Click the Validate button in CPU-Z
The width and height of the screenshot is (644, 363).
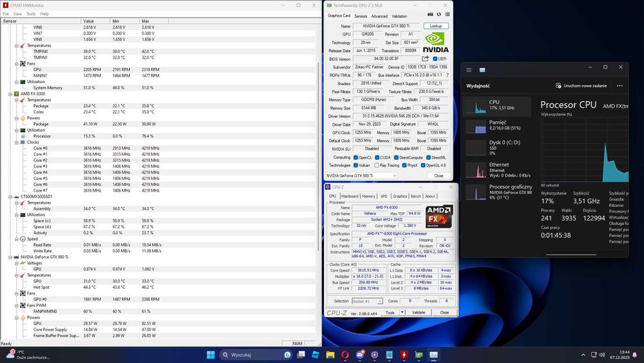pos(418,312)
